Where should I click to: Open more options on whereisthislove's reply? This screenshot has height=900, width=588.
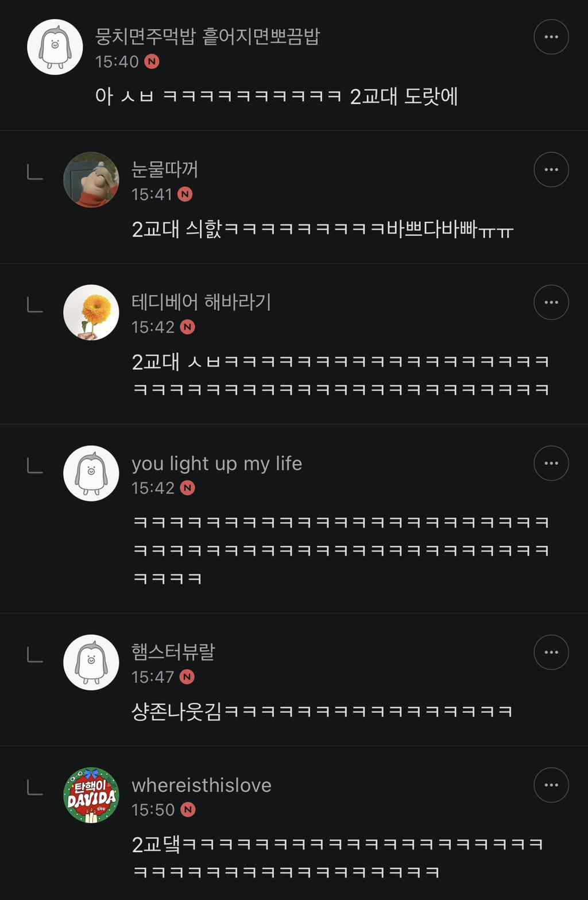pos(551,785)
